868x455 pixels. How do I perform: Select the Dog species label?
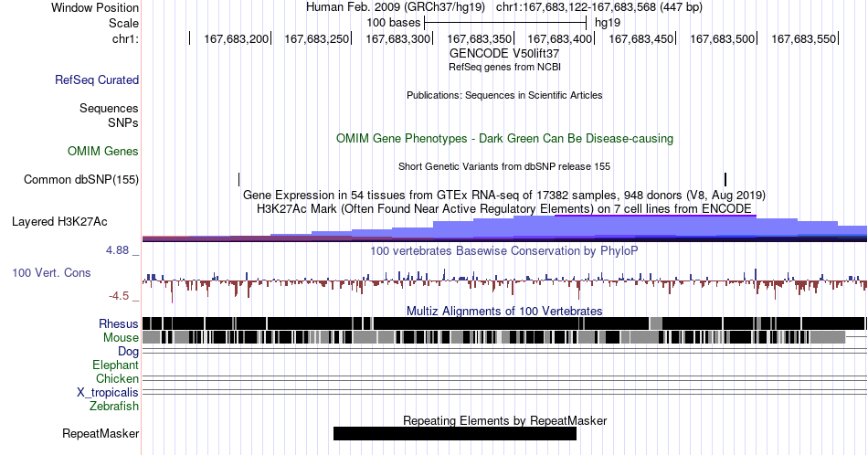coord(128,352)
